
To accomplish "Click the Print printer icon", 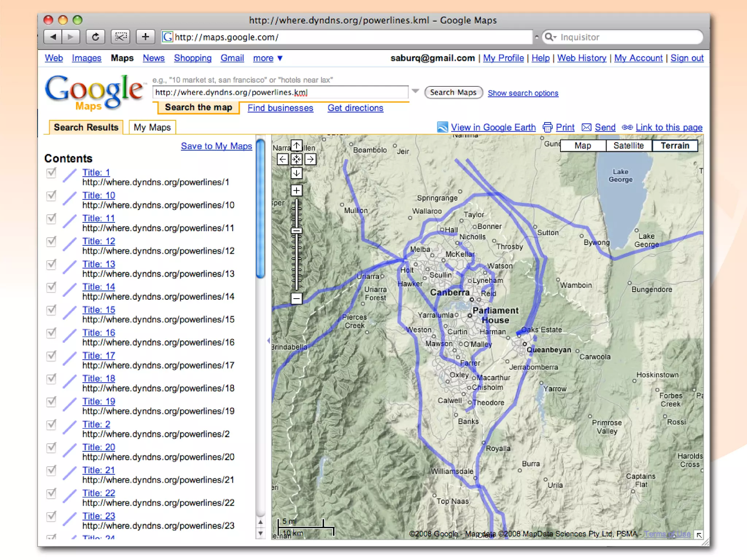I will tap(547, 127).
